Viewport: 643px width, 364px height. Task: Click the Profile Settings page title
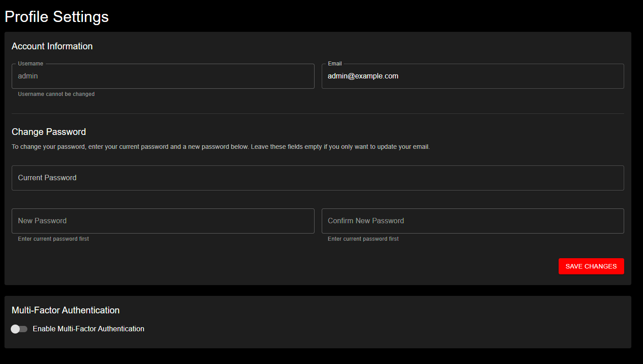click(57, 17)
